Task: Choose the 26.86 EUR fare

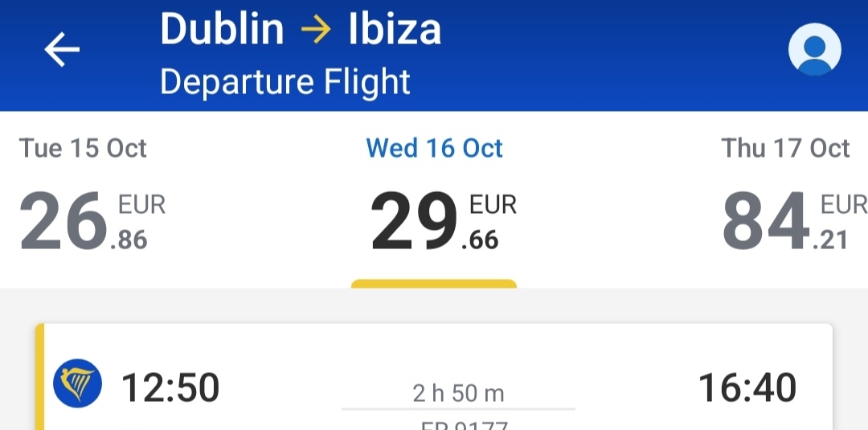Action: click(x=92, y=221)
